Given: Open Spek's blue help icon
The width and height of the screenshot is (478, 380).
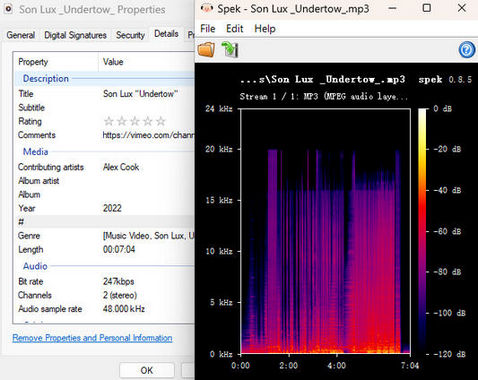Looking at the screenshot, I should pyautogui.click(x=467, y=50).
